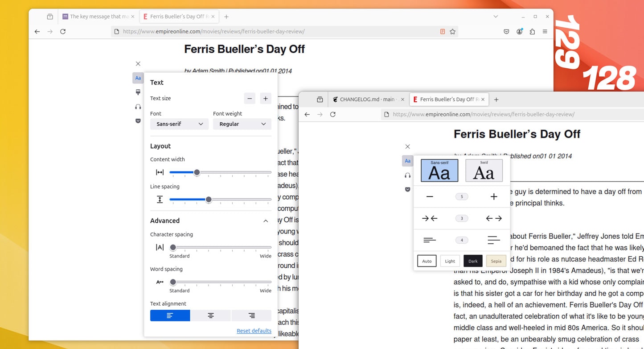644x349 pixels.
Task: Decrease text size with minus in left panel
Action: click(250, 99)
